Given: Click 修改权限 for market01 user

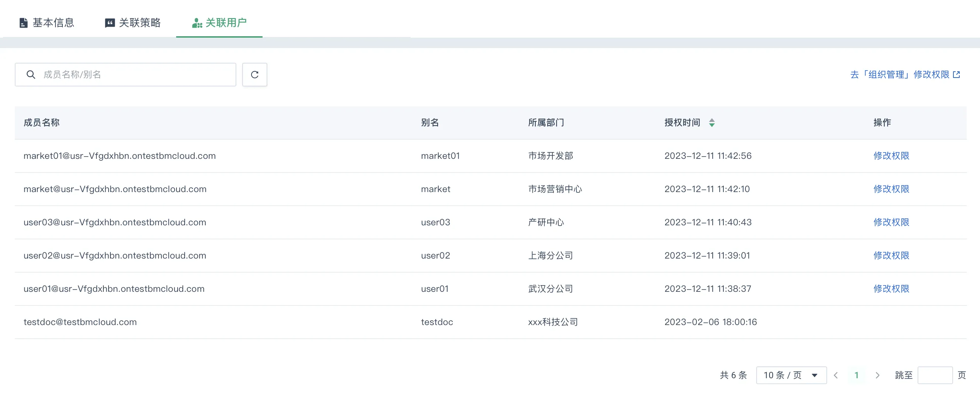Looking at the screenshot, I should click(891, 156).
